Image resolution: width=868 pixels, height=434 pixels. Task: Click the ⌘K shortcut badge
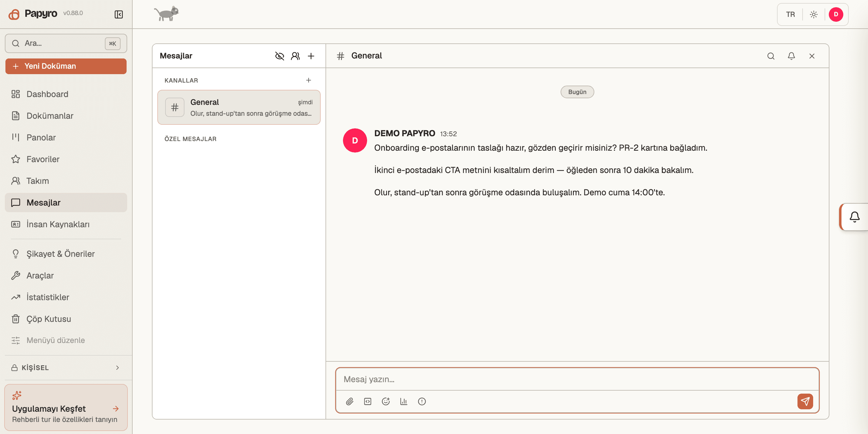pos(112,43)
